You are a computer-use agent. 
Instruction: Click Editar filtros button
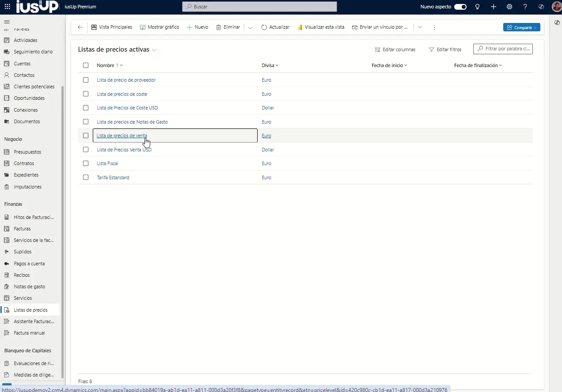[x=445, y=49]
